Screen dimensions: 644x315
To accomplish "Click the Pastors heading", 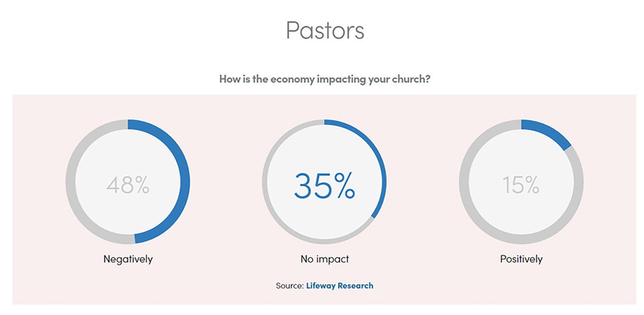I will click(x=325, y=30).
